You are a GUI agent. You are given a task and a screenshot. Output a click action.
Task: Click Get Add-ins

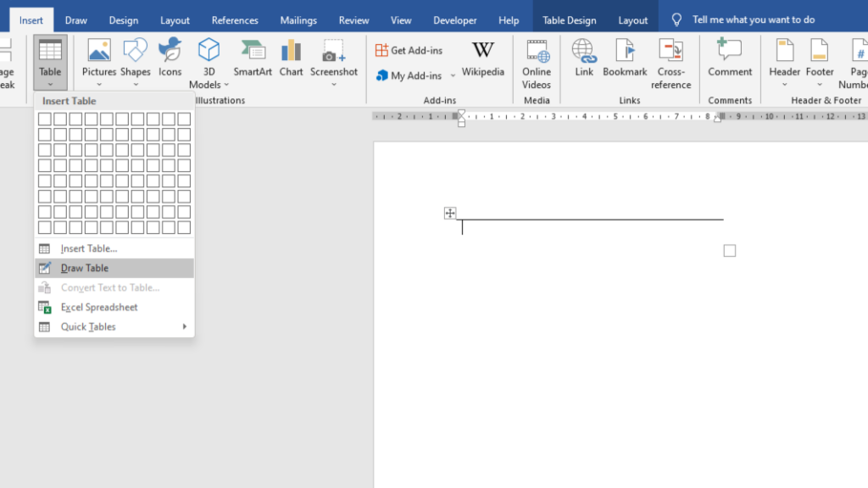pos(409,50)
